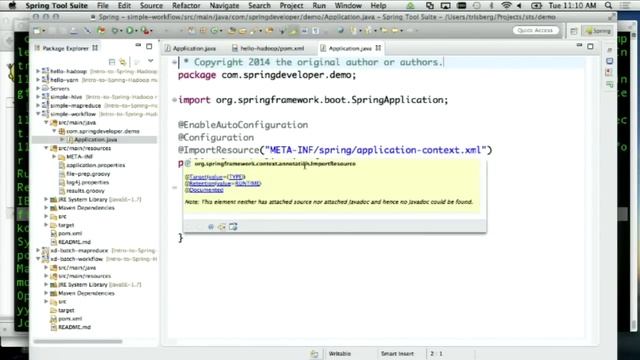Open the File menu
Screen dimensions: 640x360
point(102,6)
